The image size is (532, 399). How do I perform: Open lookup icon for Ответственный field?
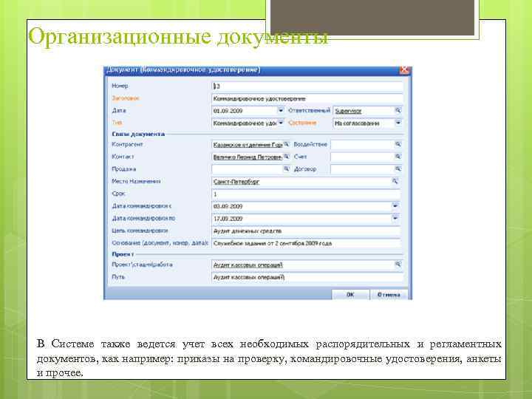point(398,111)
